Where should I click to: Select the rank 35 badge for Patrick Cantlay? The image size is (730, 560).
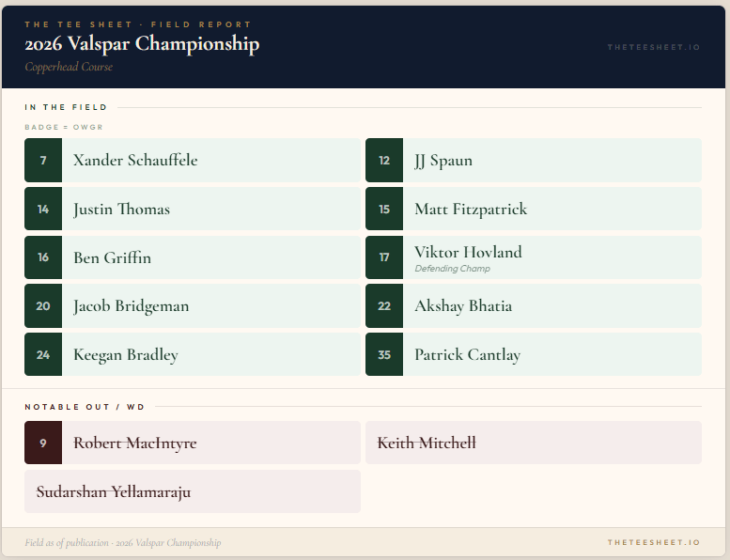[x=384, y=354]
